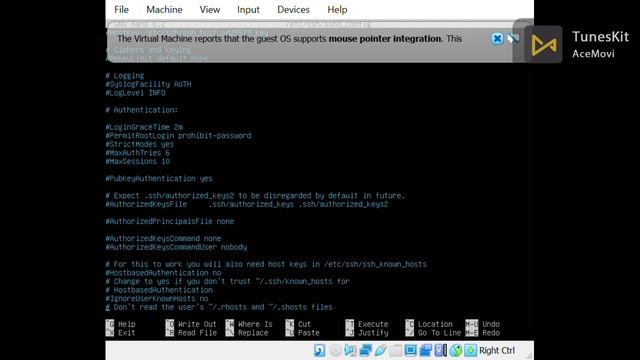Click the hard disk activity status icon
Image resolution: width=640 pixels, height=360 pixels.
(x=320, y=350)
